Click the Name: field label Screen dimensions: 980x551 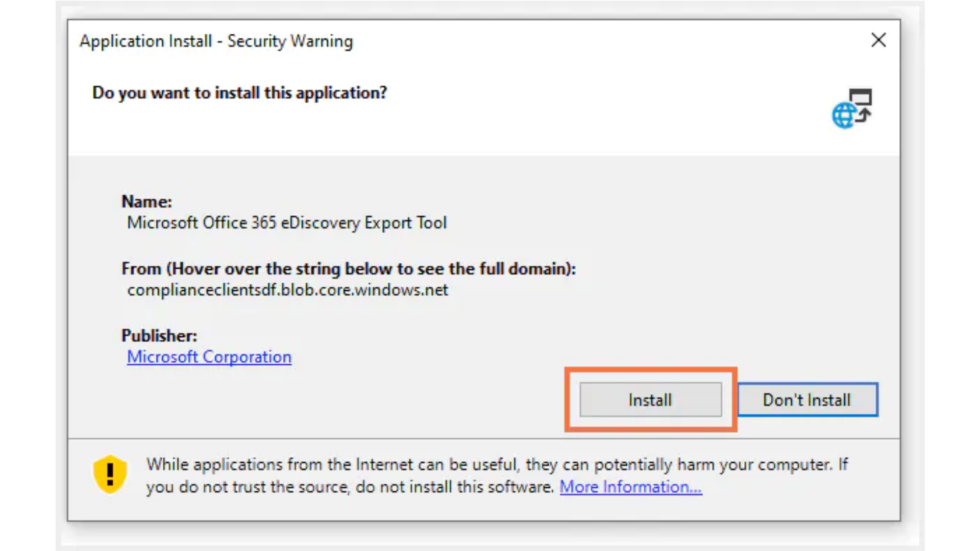click(146, 202)
